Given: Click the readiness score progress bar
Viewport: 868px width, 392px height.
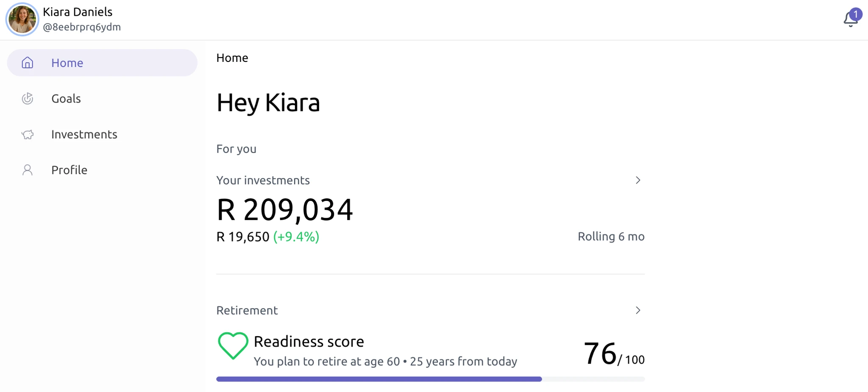Looking at the screenshot, I should (x=430, y=378).
